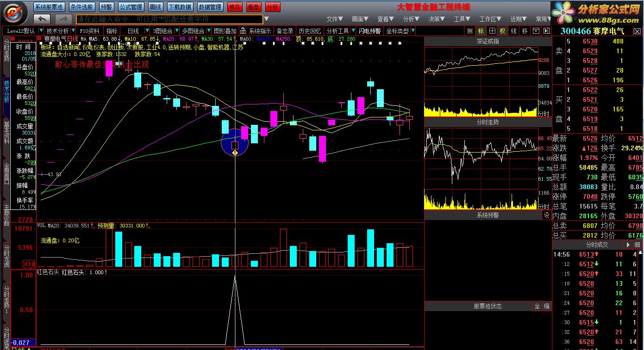Open the 文件 menu
Screen dimensions: 644x350
pos(335,19)
